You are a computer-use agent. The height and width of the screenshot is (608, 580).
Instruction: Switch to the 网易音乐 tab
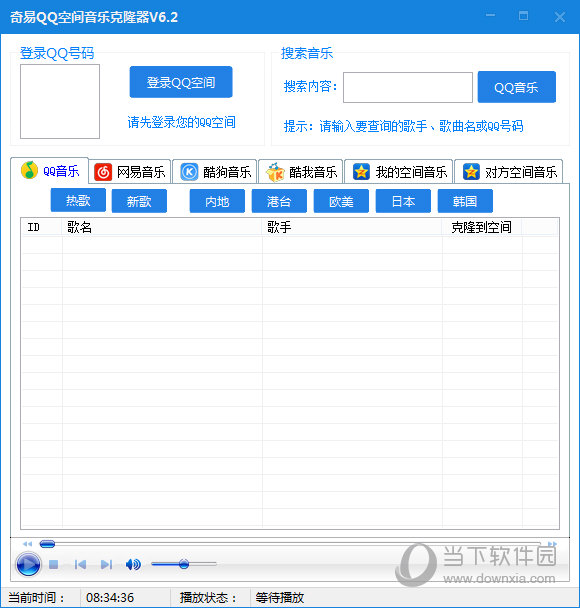point(130,172)
